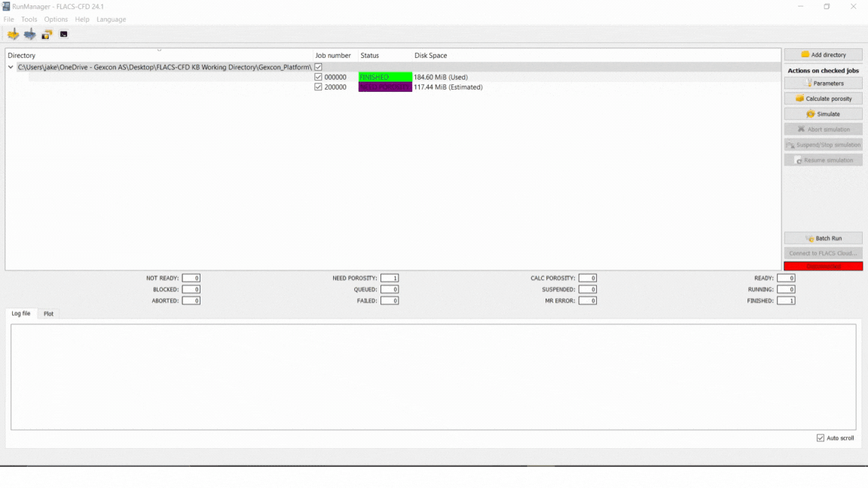Image resolution: width=868 pixels, height=488 pixels.
Task: Open the File menu
Action: point(9,20)
